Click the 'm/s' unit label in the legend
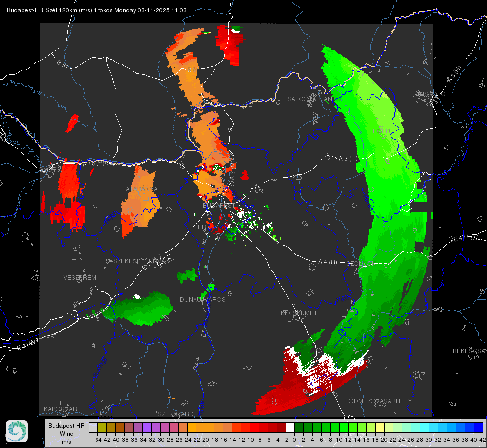Image resolution: width=487 pixels, height=448 pixels. [66, 442]
